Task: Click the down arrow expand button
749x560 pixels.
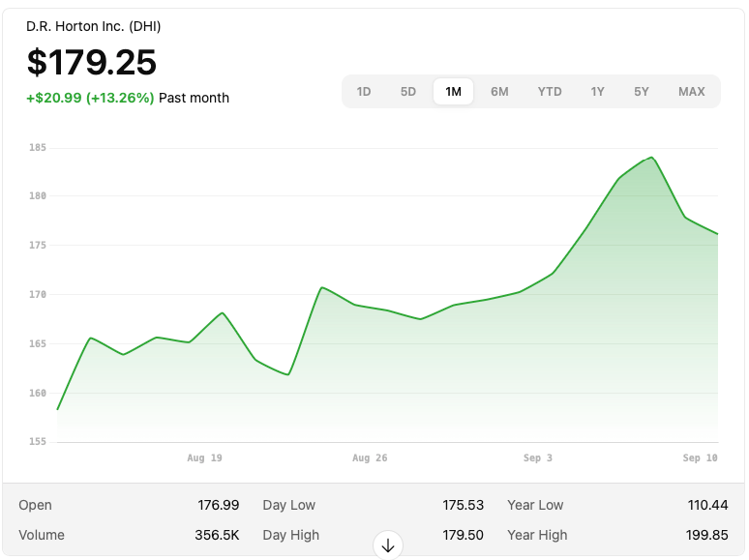Action: click(x=388, y=545)
